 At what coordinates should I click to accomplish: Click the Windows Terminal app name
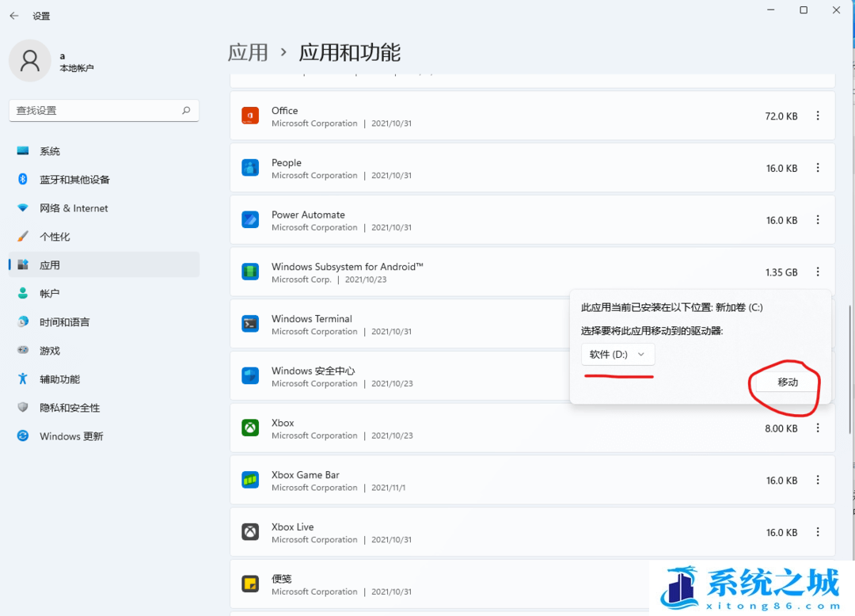pyautogui.click(x=312, y=318)
